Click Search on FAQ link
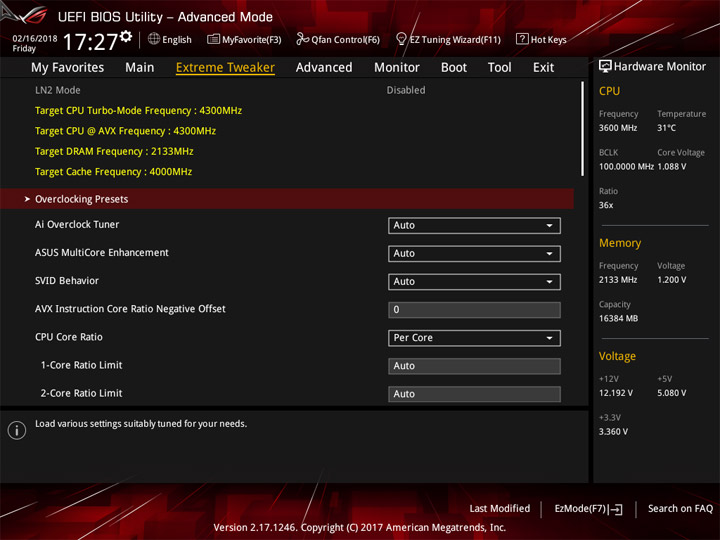The width and height of the screenshot is (720, 540). tap(680, 509)
